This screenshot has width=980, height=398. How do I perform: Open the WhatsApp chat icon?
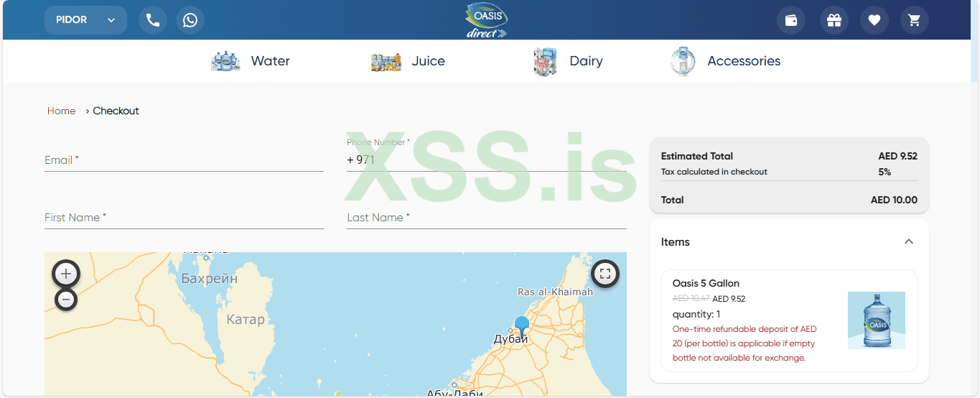coord(190,20)
